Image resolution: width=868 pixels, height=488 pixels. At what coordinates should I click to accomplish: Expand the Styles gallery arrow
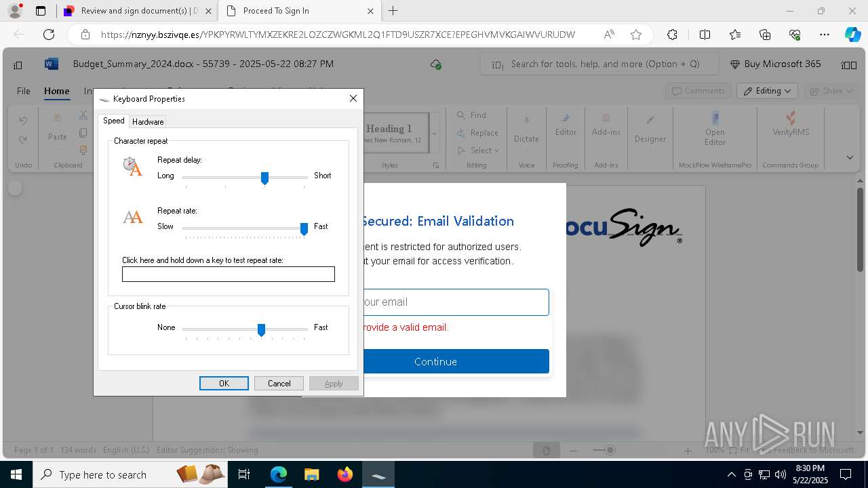pyautogui.click(x=435, y=134)
